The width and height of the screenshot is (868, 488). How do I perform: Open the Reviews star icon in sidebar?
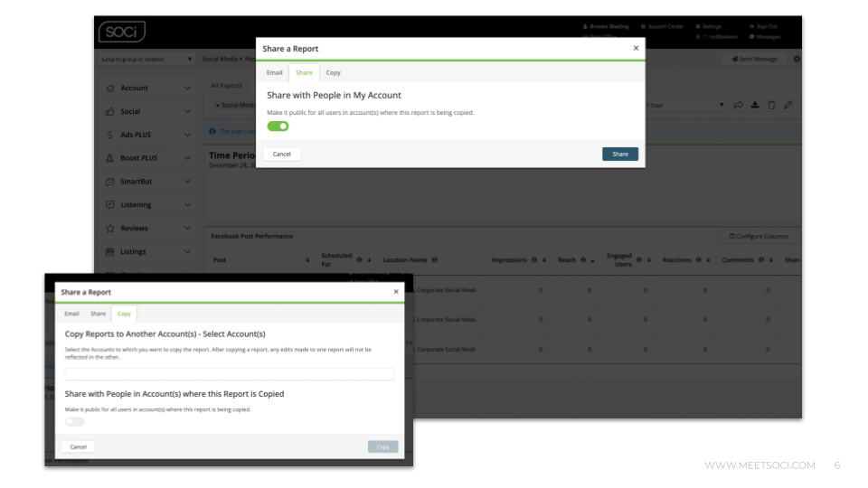[110, 229]
